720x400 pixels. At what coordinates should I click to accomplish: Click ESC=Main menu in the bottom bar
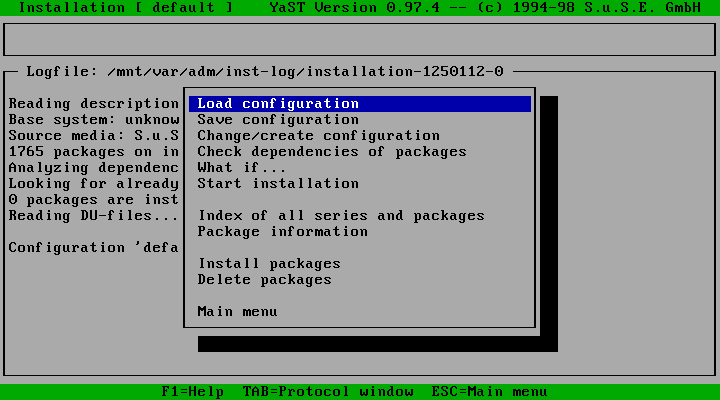[489, 392]
